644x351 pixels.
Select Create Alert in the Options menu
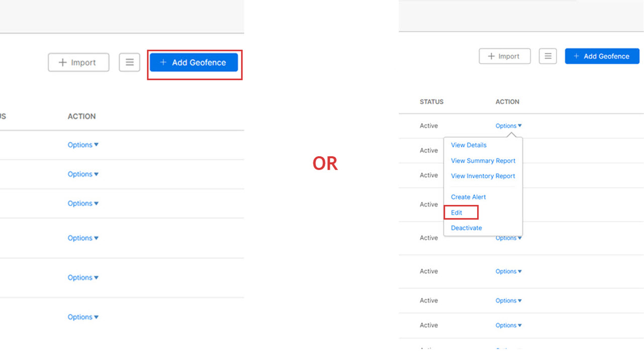coord(469,197)
